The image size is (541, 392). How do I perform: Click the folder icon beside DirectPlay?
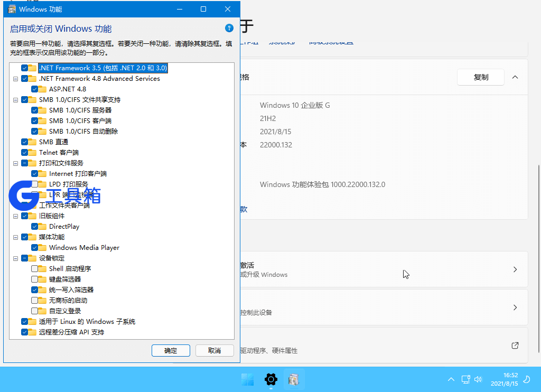(42, 226)
